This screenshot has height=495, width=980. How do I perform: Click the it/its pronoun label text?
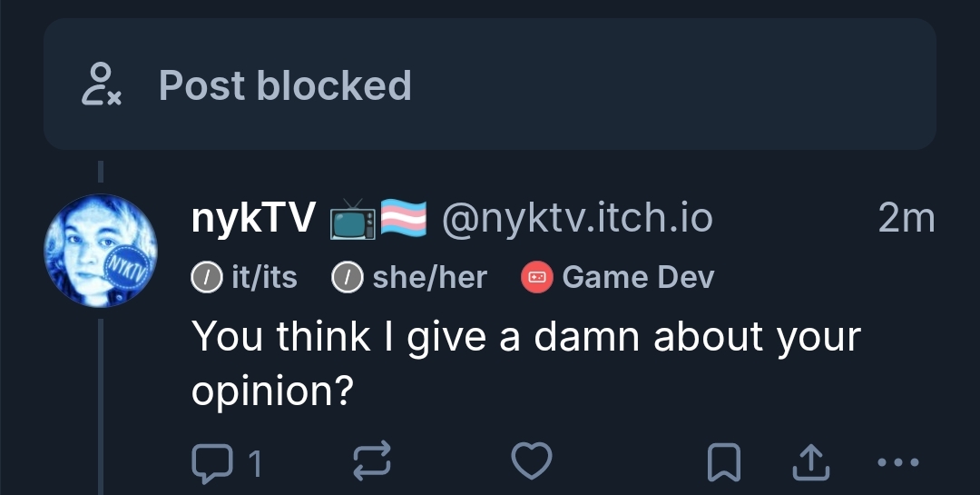264,278
